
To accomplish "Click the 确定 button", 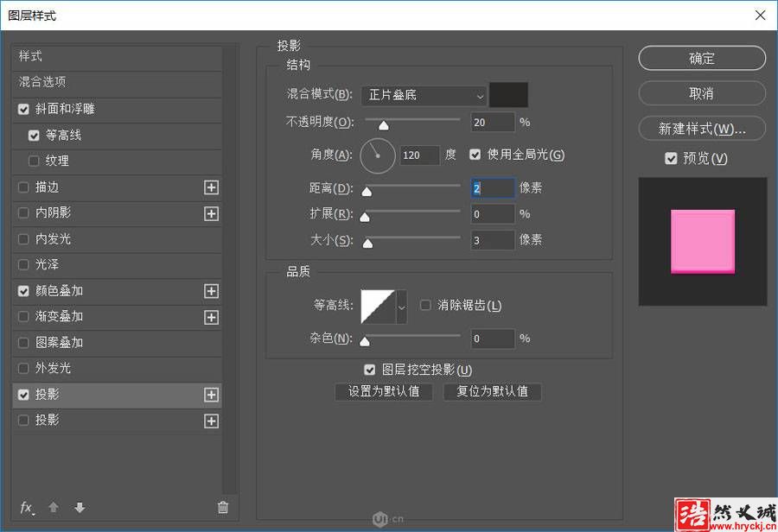I will (x=702, y=59).
